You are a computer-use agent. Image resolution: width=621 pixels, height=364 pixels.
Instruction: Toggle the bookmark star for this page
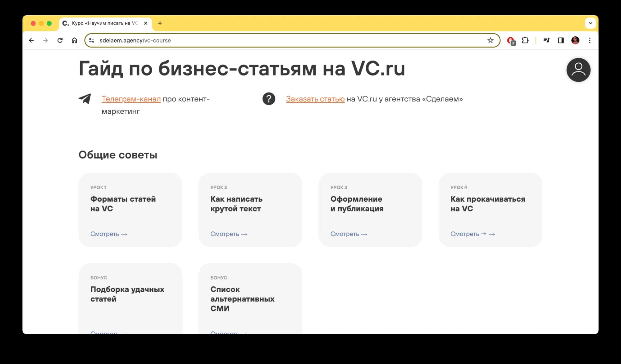pyautogui.click(x=490, y=40)
